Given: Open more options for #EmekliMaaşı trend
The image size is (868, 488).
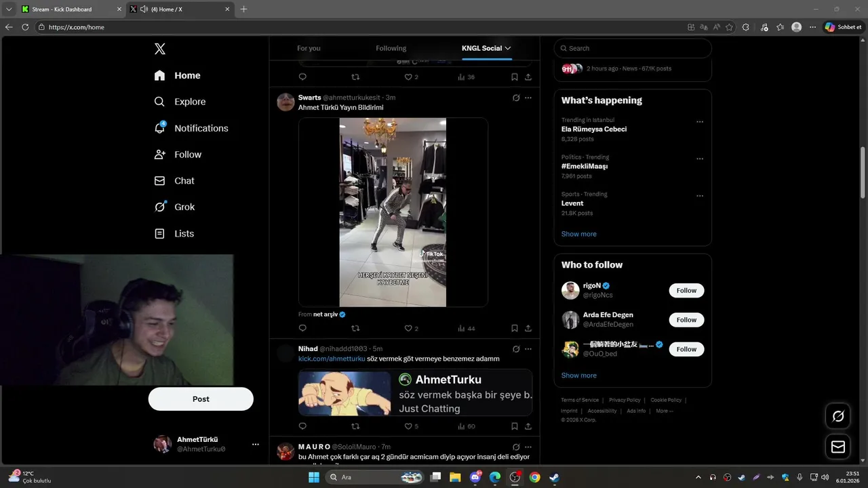Looking at the screenshot, I should 700,159.
